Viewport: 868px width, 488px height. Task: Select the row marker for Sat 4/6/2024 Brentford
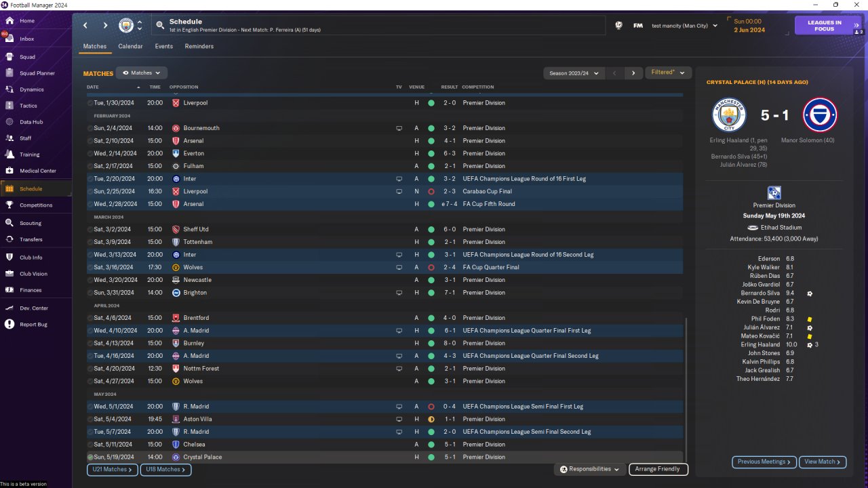(x=90, y=318)
